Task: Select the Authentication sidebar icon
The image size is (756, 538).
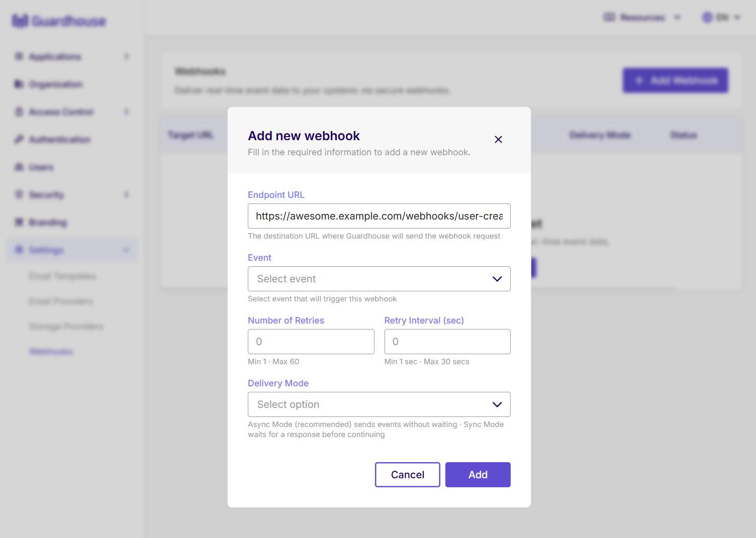Action: coord(19,139)
